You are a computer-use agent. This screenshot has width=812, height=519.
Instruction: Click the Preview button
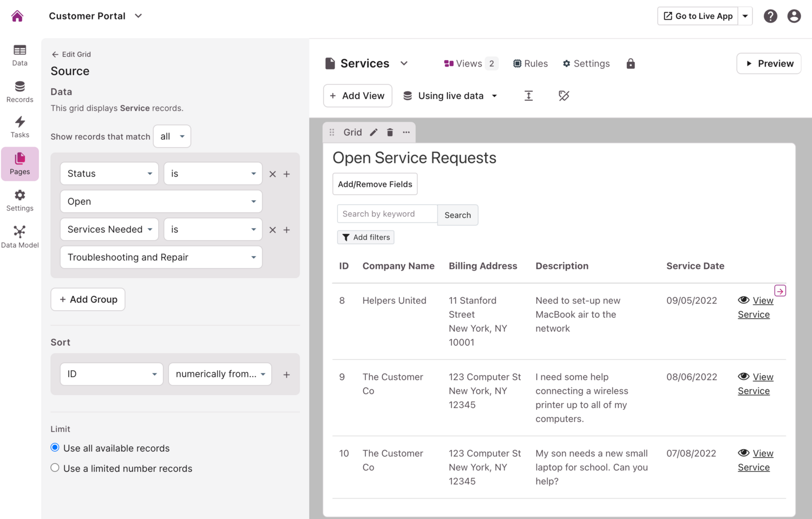769,64
